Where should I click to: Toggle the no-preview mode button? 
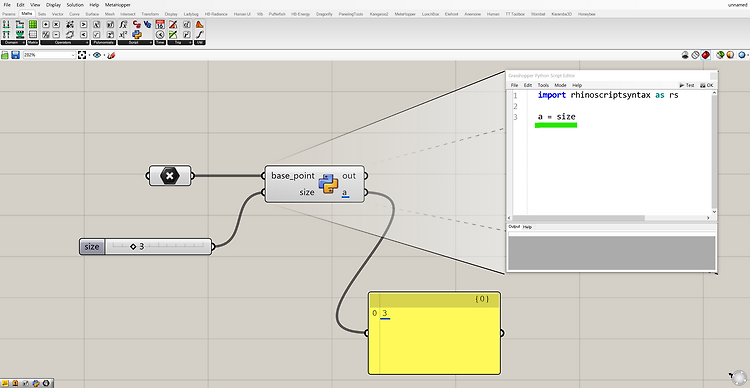(685, 55)
